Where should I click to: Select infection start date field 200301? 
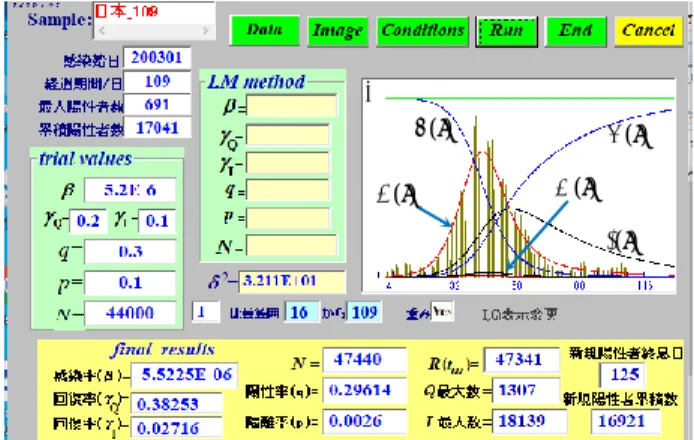tap(157, 58)
